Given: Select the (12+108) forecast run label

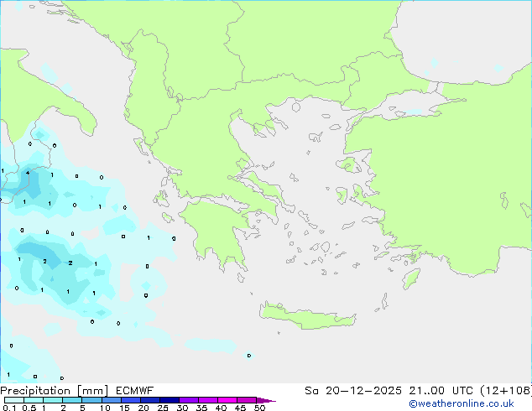Looking at the screenshot, I should click(x=506, y=391).
